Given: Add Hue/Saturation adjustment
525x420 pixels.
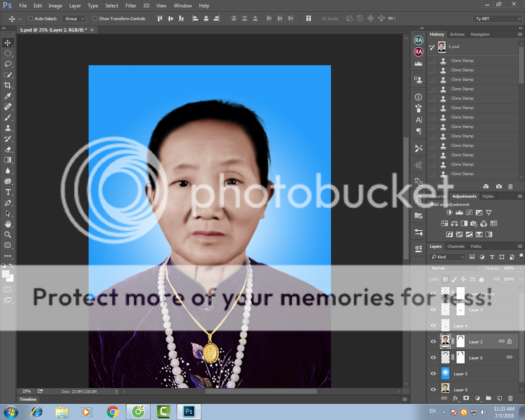Looking at the screenshot, I should tap(445, 224).
